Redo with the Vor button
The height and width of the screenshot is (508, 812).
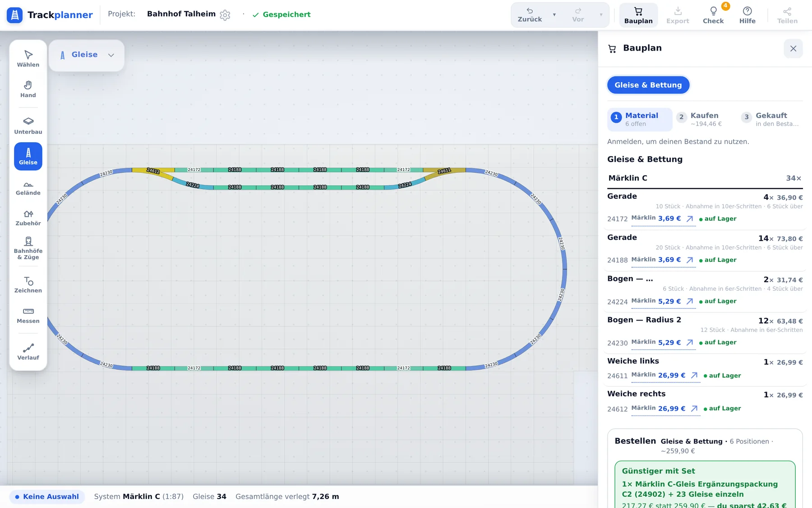[578, 15]
